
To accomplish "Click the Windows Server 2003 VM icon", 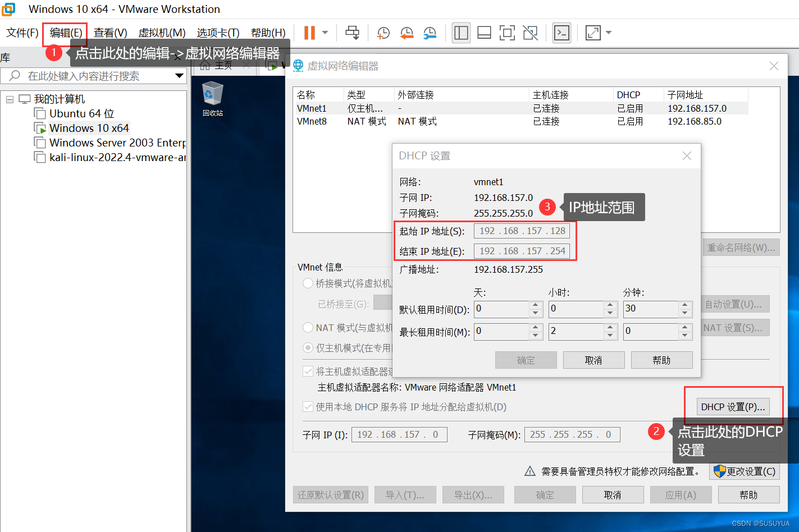I will pyautogui.click(x=40, y=143).
